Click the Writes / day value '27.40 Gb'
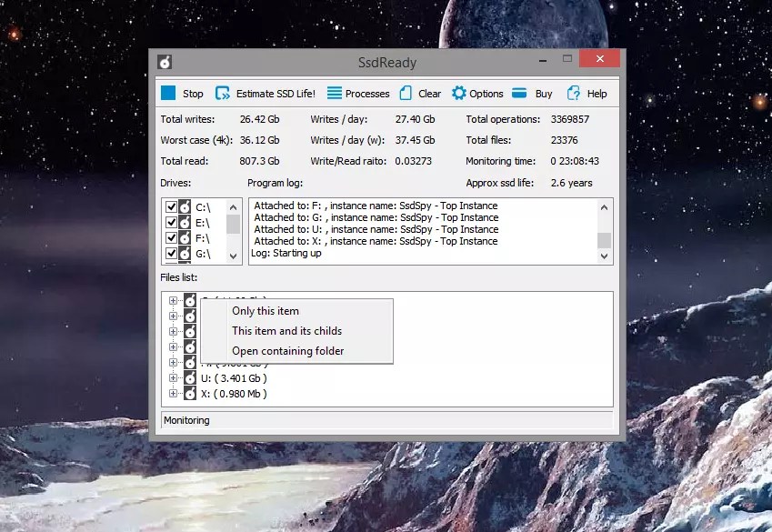Screen dimensions: 772x532 pos(415,119)
